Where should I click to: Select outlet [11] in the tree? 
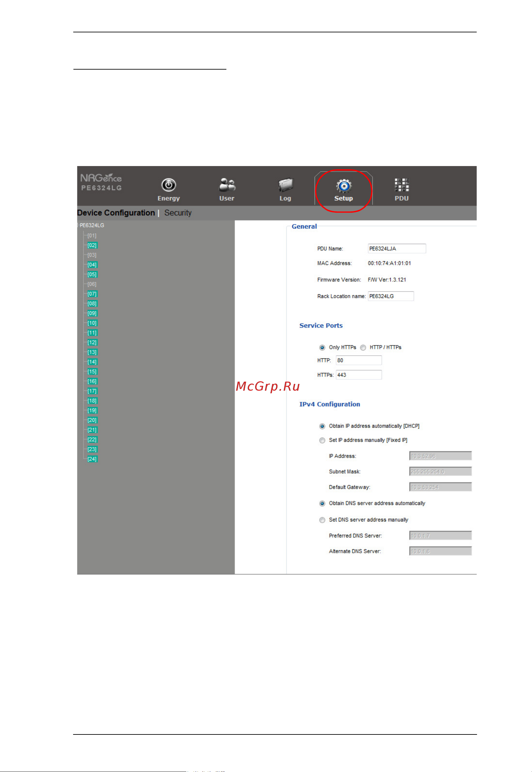click(92, 333)
